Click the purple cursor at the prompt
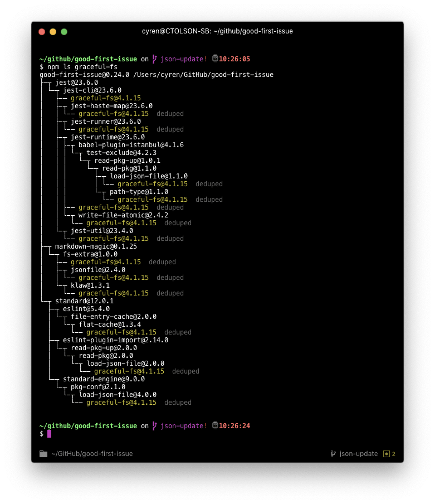This screenshot has width=435, height=504. point(50,434)
